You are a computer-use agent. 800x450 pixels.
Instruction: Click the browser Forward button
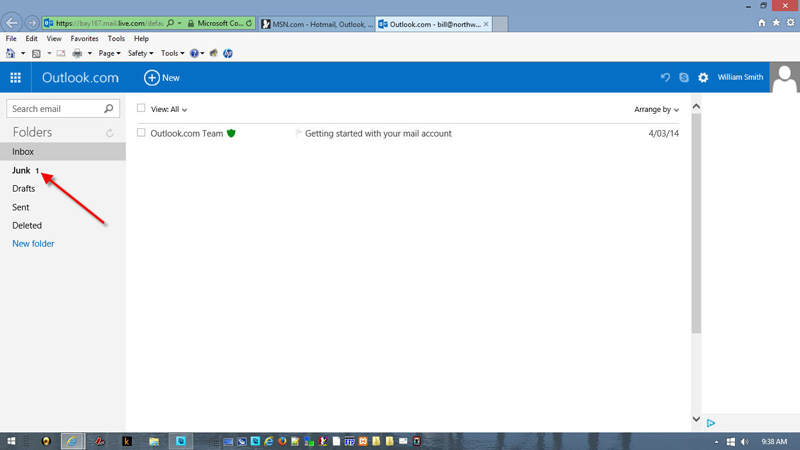coord(32,23)
